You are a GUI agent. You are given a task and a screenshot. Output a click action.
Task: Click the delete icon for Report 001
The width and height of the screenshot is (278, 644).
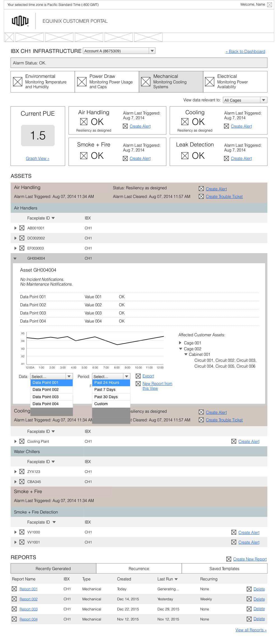pyautogui.click(x=249, y=589)
